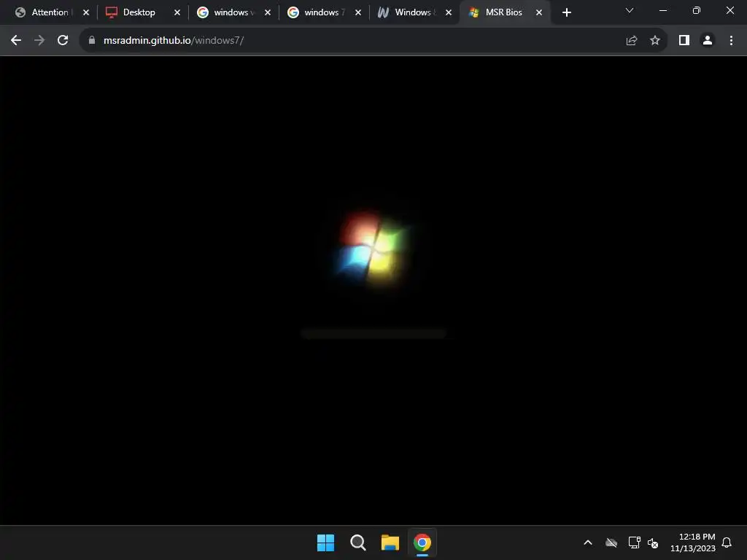747x560 pixels.
Task: Close the first windows Google tab
Action: (x=268, y=12)
